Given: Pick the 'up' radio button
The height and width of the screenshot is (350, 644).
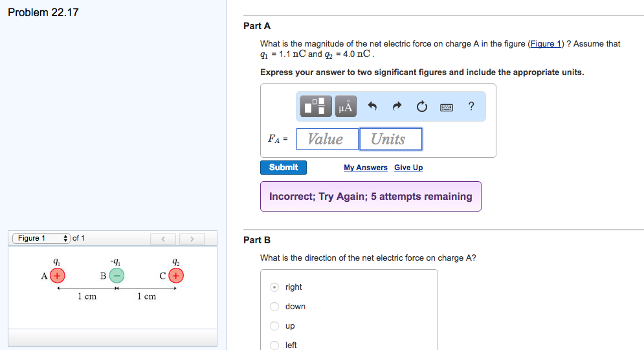Looking at the screenshot, I should [x=274, y=326].
